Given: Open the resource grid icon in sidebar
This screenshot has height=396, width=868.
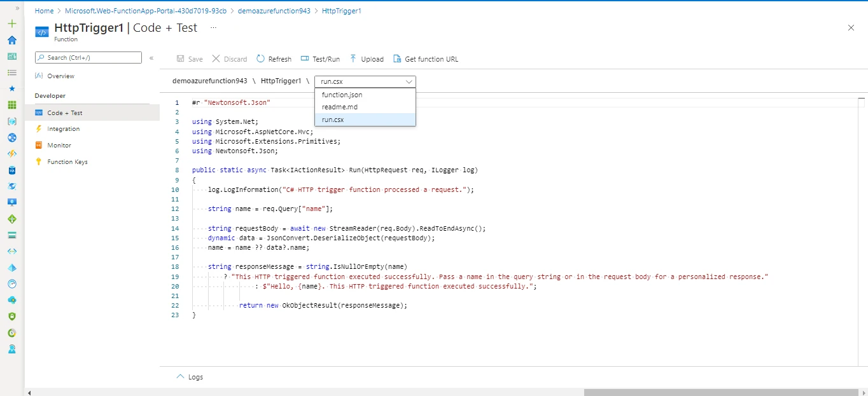Looking at the screenshot, I should 11,106.
